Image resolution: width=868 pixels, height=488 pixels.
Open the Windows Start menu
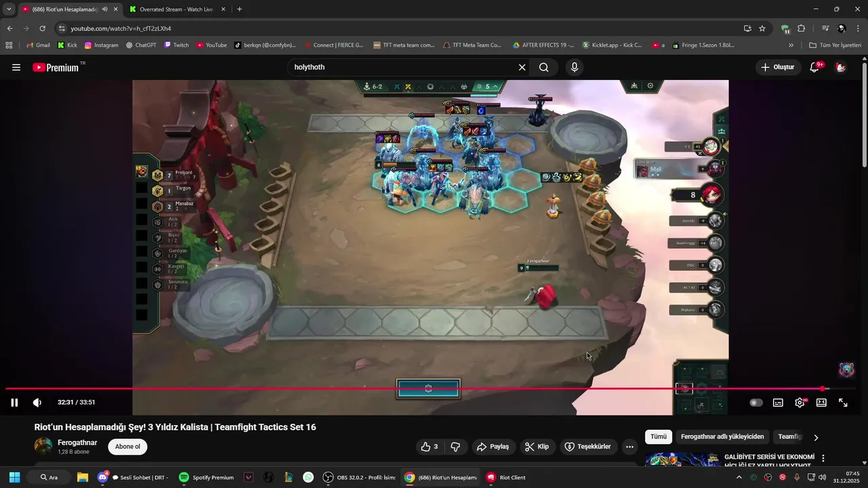[14, 477]
